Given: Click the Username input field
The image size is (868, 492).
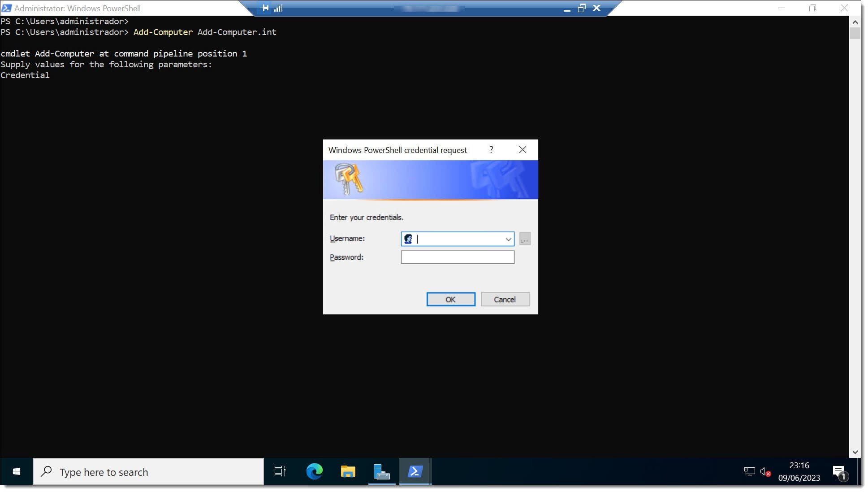Looking at the screenshot, I should pos(457,239).
